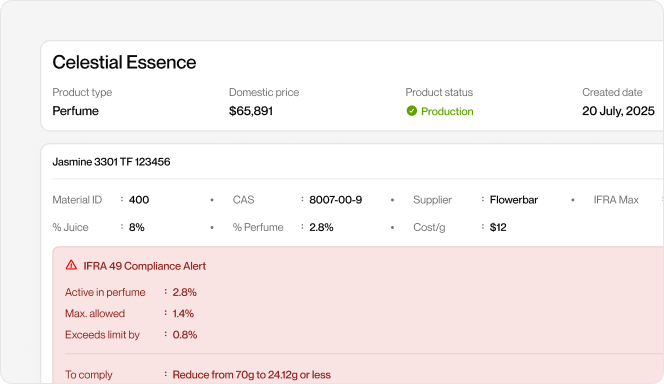Click the Exceeds limit by value 0.8%
Screen dimensions: 664x384
tap(185, 334)
